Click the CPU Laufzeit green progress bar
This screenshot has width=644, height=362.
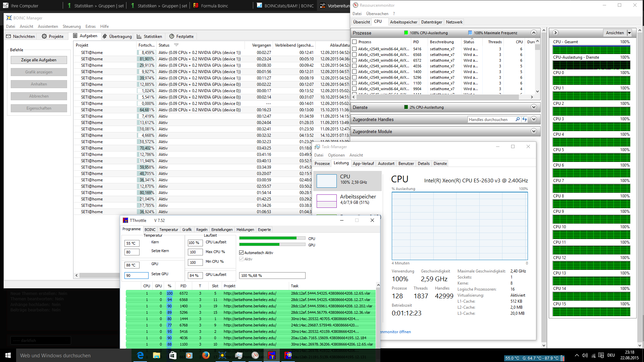point(272,238)
